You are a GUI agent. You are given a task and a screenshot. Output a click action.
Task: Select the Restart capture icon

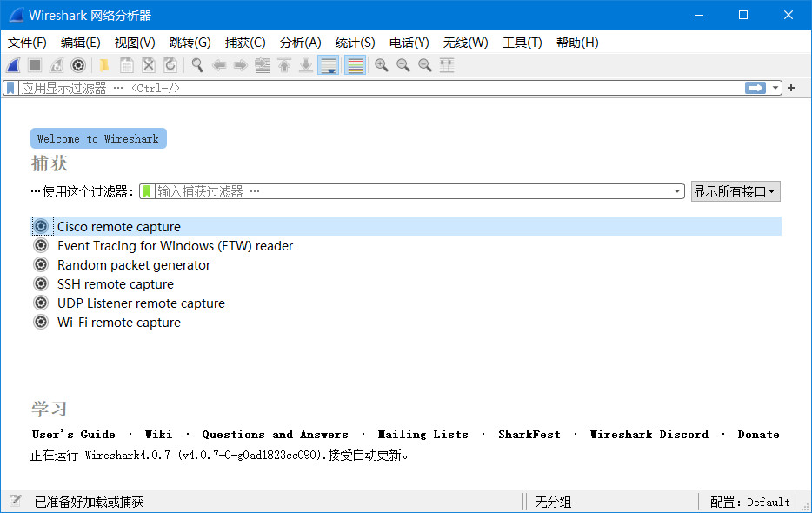55,65
